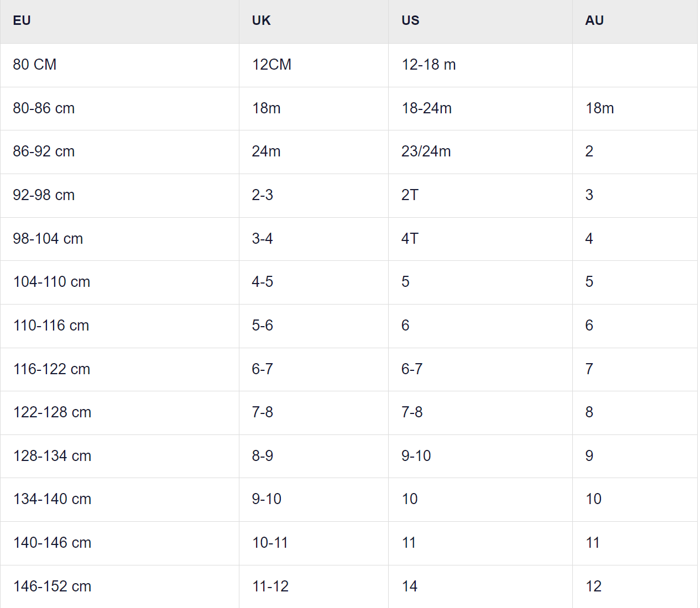The height and width of the screenshot is (608, 700).
Task: Select the 10-11 UK size cell
Action: [x=270, y=543]
